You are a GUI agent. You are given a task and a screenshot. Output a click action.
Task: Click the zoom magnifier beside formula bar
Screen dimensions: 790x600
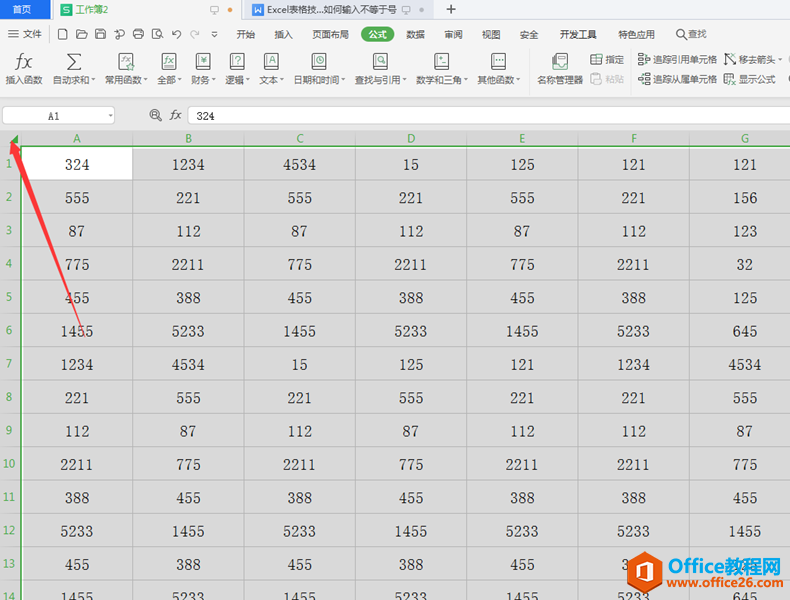[156, 115]
